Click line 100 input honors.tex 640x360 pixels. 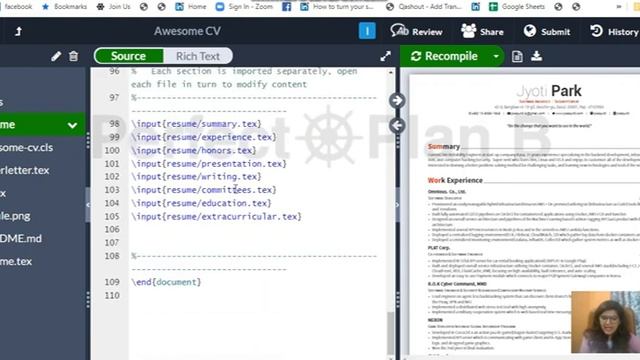coord(193,150)
